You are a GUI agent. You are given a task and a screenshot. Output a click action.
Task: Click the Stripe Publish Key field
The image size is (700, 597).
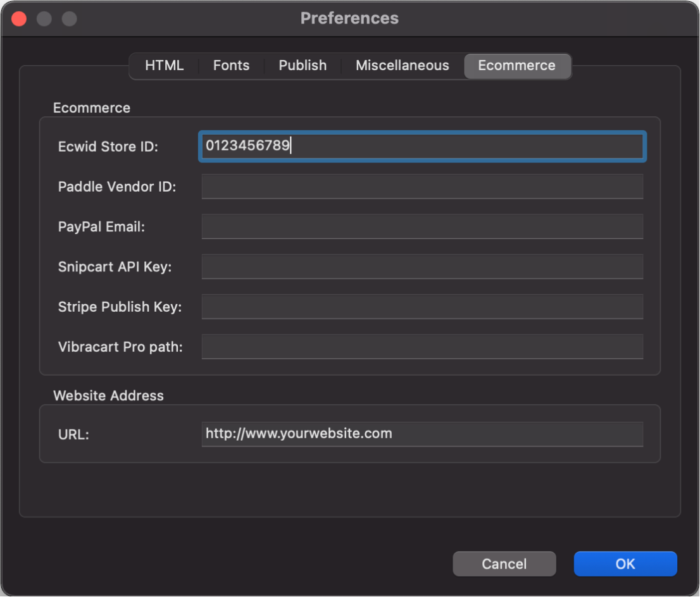click(422, 307)
